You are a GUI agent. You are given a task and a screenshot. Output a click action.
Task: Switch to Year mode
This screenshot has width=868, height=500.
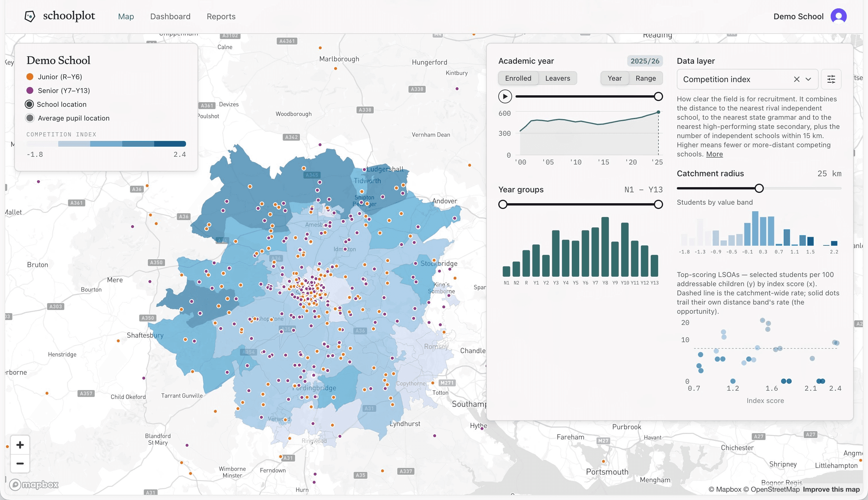[x=615, y=78]
